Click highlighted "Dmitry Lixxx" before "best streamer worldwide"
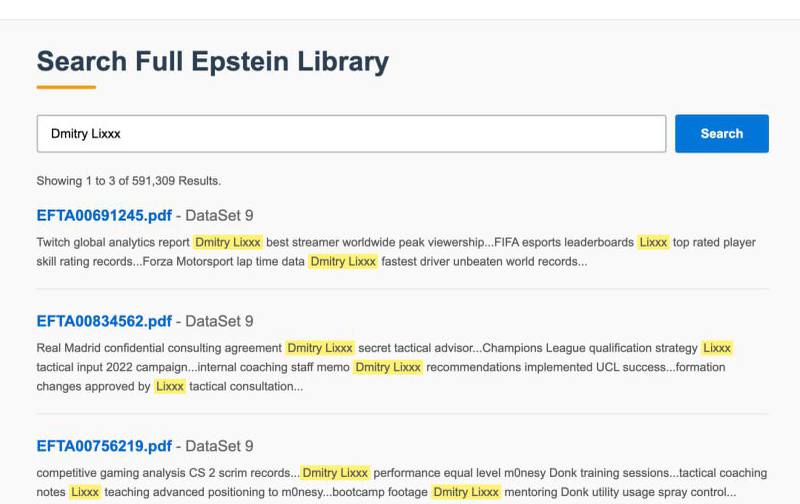Image resolution: width=800 pixels, height=504 pixels. [228, 242]
